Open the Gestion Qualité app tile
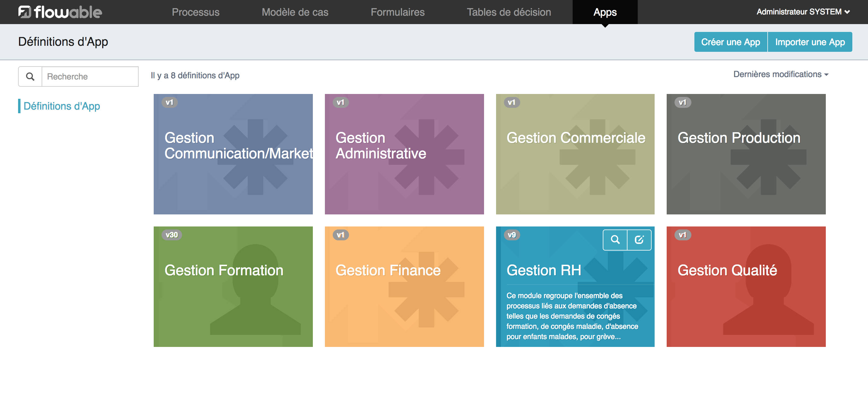This screenshot has width=868, height=418. pos(746,286)
